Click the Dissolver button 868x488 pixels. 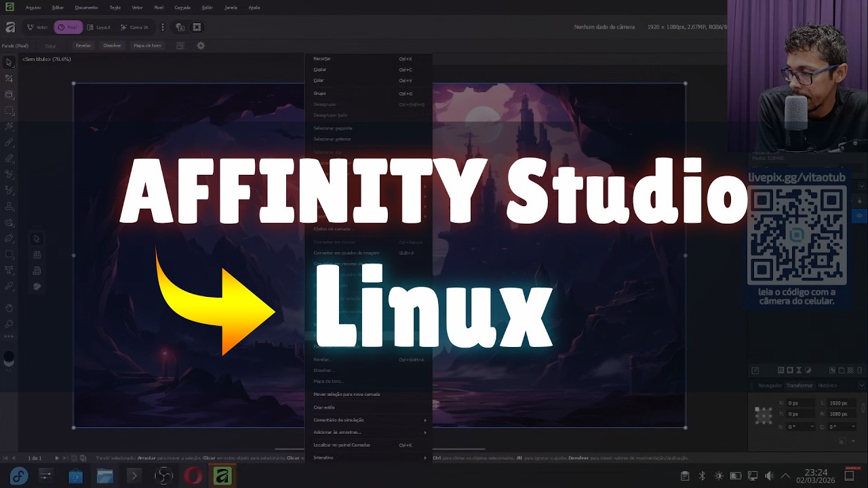pos(112,45)
